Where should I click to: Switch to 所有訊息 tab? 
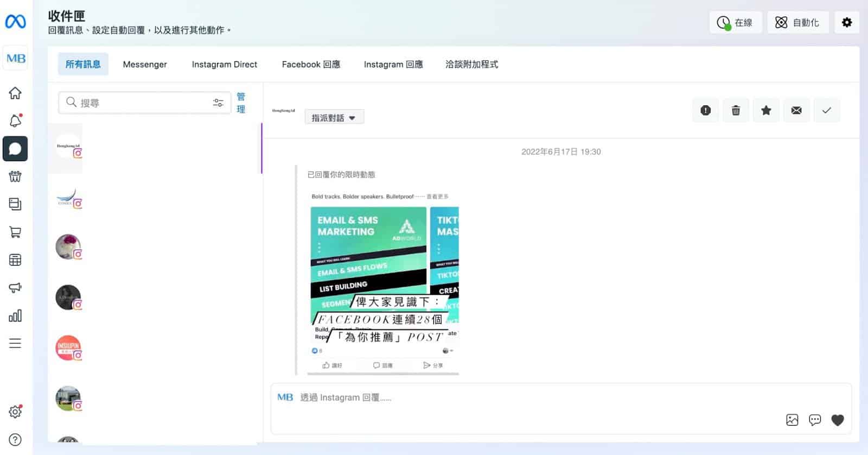click(x=83, y=64)
